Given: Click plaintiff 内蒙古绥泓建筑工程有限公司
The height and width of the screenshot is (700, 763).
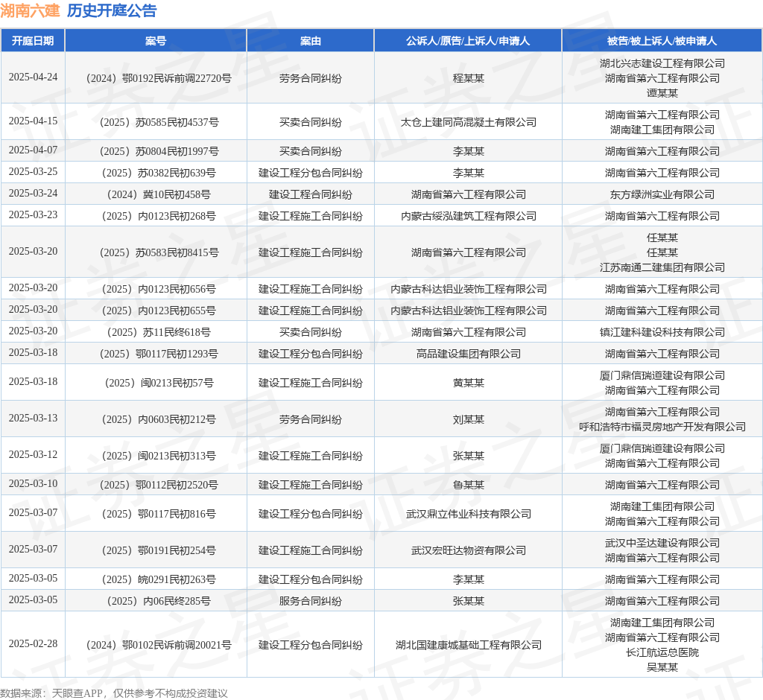Looking at the screenshot, I should [468, 216].
